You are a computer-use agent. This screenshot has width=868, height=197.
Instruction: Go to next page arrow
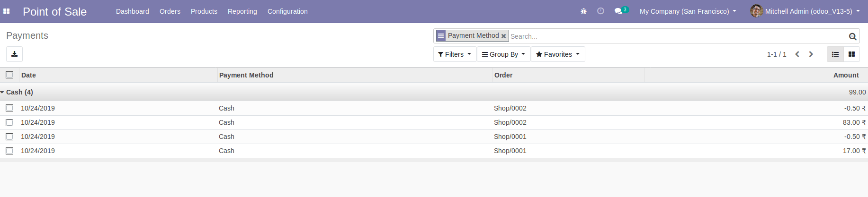(x=811, y=54)
